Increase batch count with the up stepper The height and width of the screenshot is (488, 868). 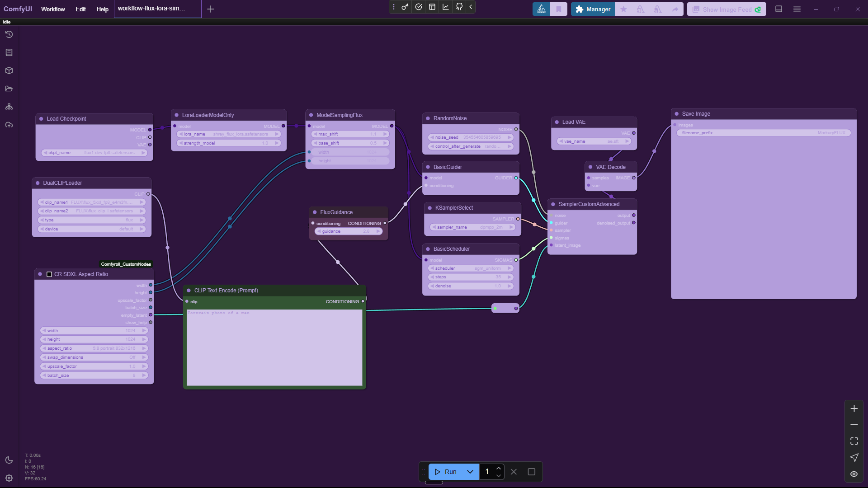click(x=499, y=468)
